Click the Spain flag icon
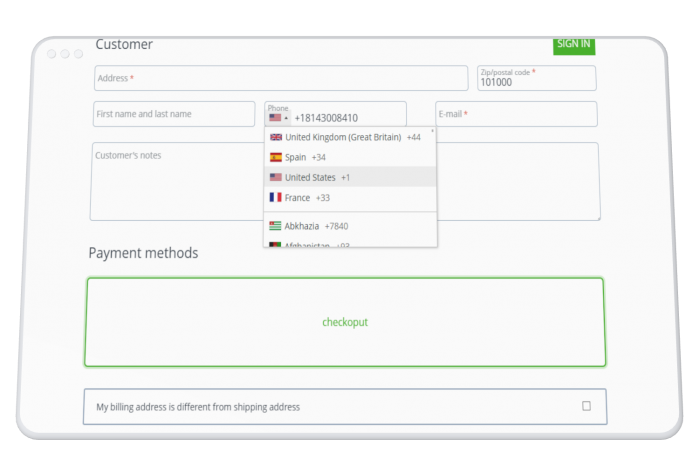 click(x=276, y=157)
